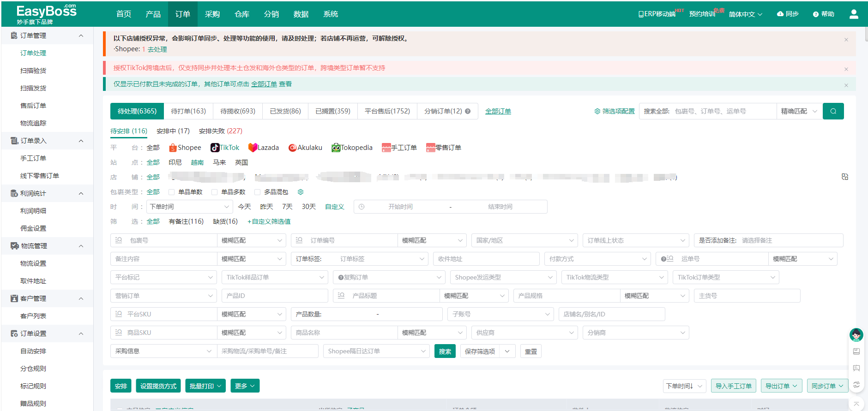Click the store list expand icon
868x411 pixels.
click(845, 177)
